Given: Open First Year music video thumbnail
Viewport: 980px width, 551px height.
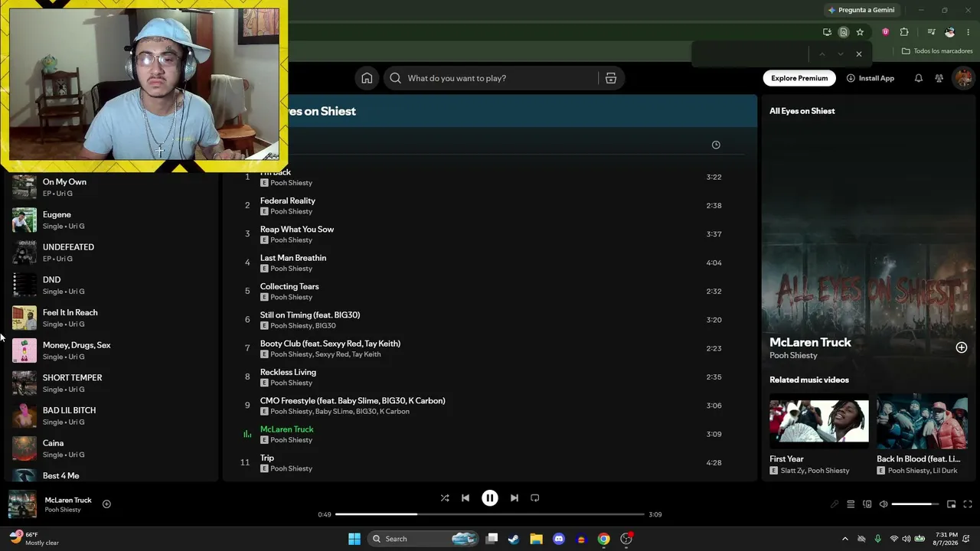Looking at the screenshot, I should [819, 421].
